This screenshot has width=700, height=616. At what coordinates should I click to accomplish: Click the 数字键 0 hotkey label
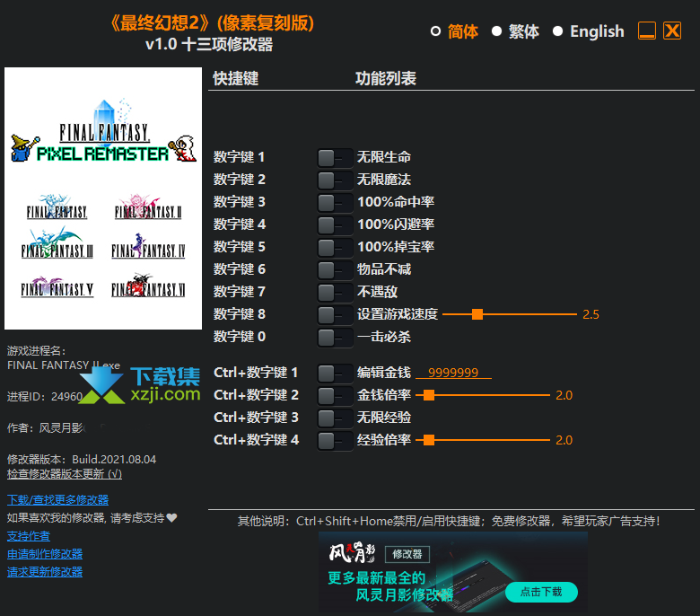240,337
